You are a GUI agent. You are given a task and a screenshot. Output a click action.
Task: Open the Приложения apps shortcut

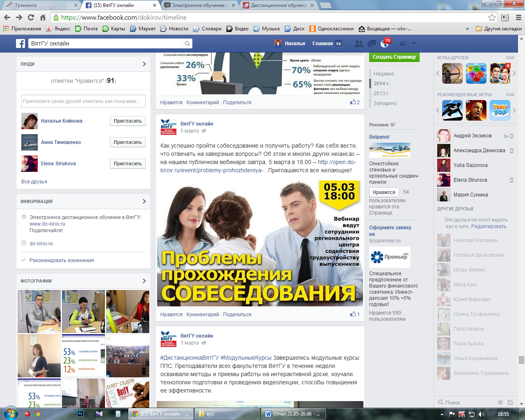point(22,29)
